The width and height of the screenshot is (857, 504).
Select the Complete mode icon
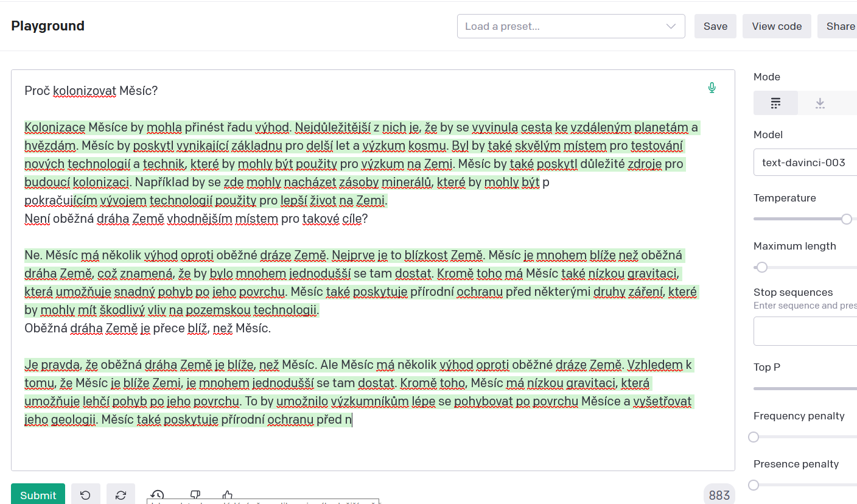[775, 103]
